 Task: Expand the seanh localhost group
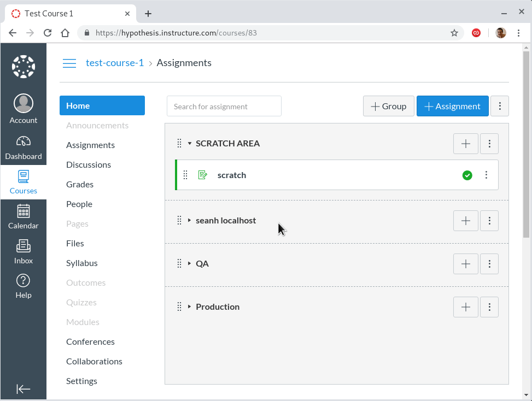190,221
